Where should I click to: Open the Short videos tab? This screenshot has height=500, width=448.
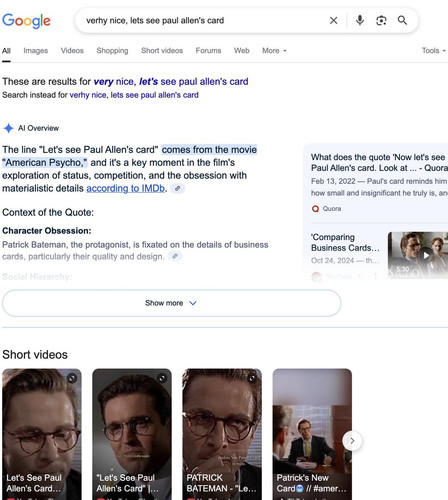coord(162,51)
